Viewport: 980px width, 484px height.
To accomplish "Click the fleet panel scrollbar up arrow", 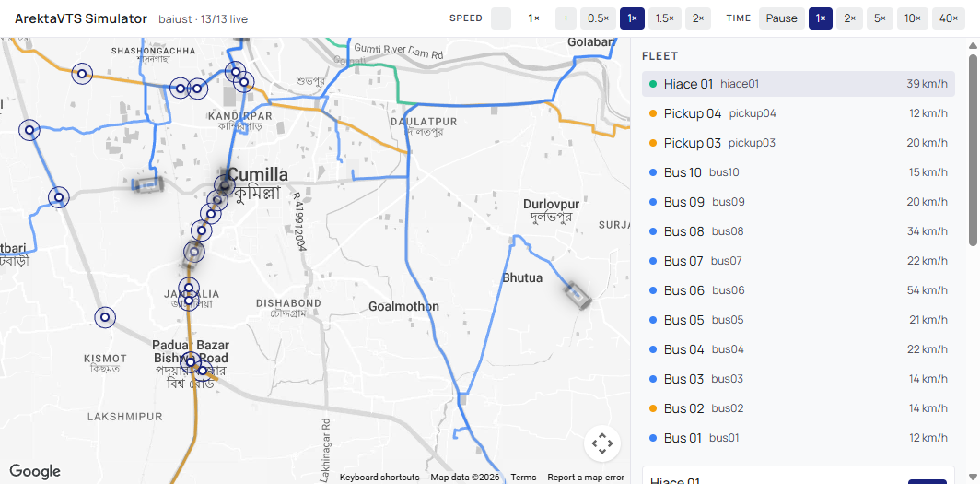I will coord(973,45).
